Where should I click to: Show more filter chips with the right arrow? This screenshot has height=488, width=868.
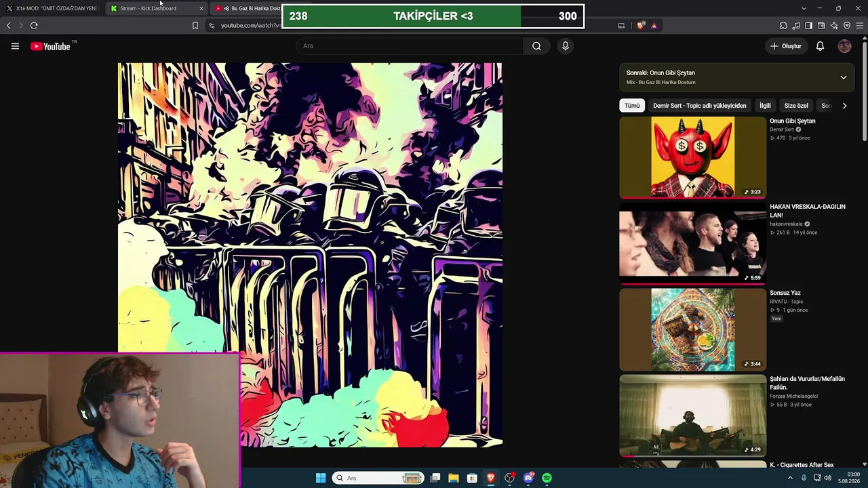click(844, 106)
